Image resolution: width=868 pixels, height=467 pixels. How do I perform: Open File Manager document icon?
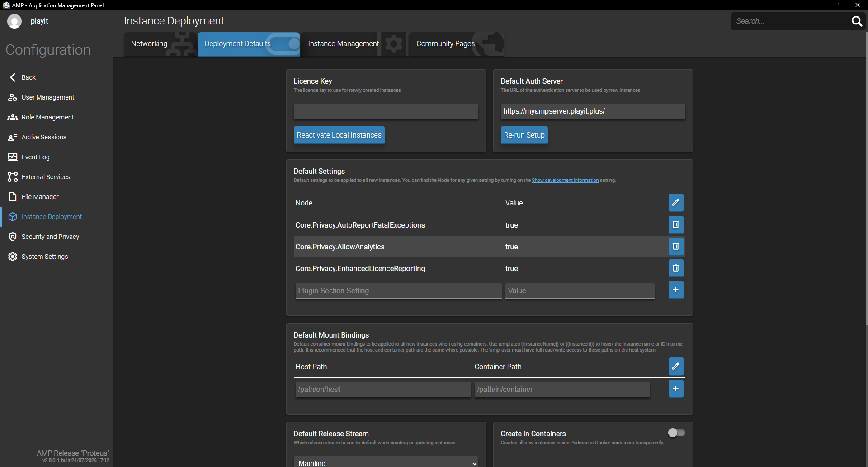tap(13, 197)
